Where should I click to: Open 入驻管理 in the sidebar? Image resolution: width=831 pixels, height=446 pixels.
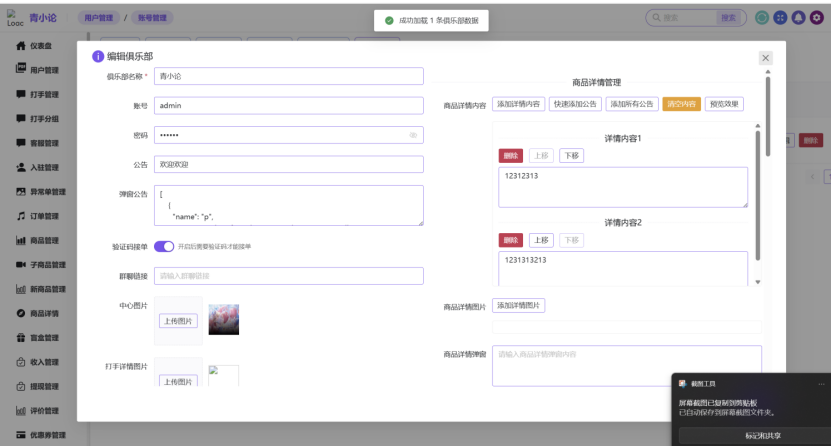tap(37, 167)
